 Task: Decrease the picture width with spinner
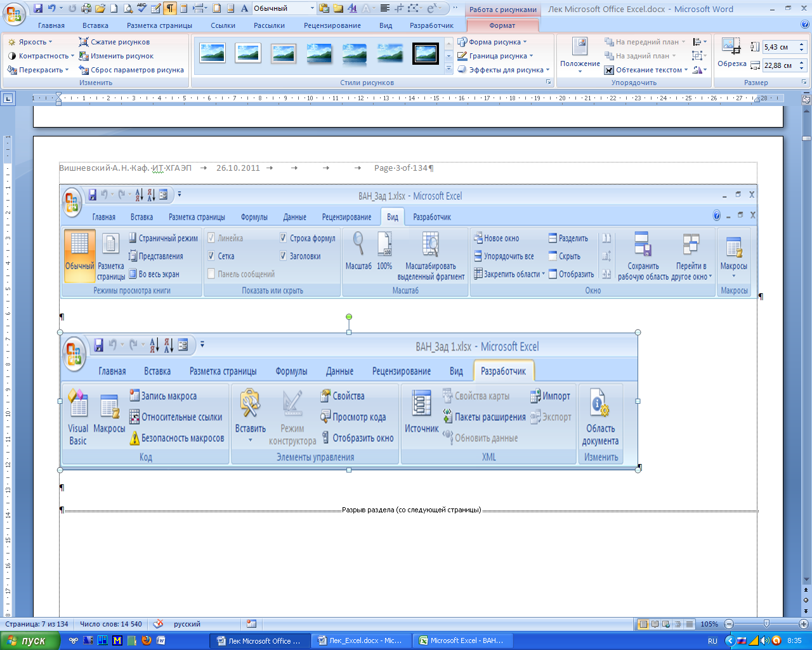pyautogui.click(x=802, y=69)
